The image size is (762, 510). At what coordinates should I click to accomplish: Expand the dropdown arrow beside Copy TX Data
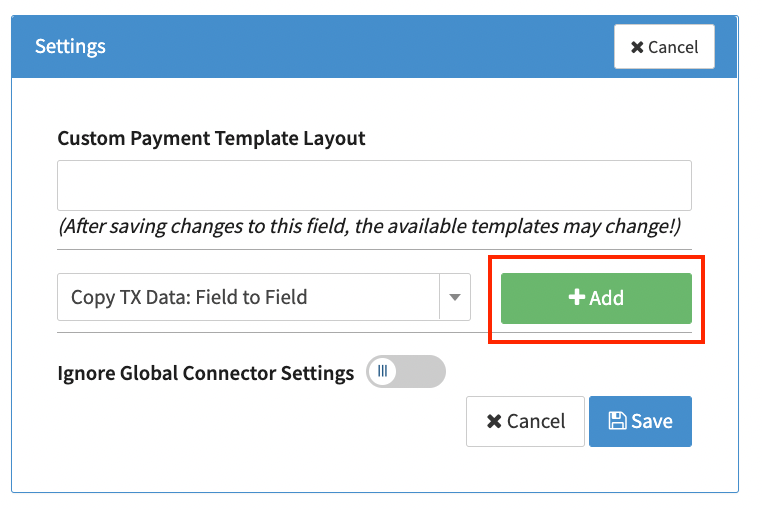point(455,297)
